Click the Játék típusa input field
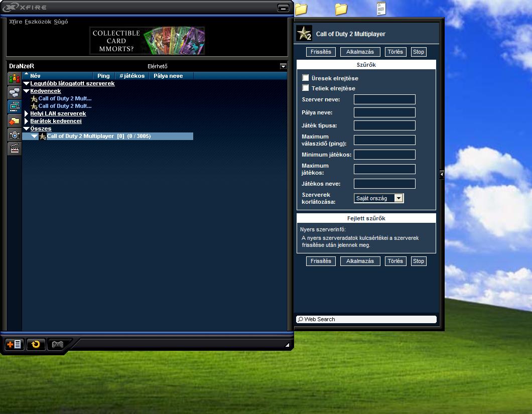This screenshot has width=532, height=414. coord(384,125)
